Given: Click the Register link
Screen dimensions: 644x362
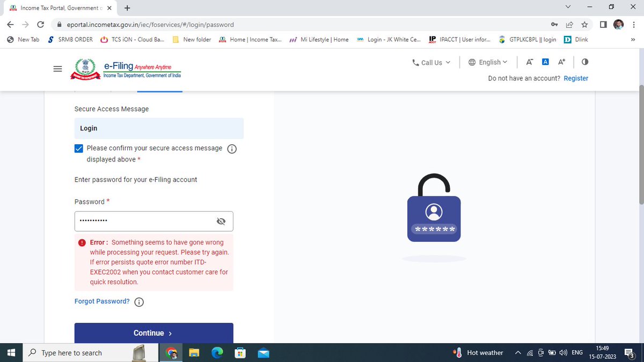Looking at the screenshot, I should point(576,78).
